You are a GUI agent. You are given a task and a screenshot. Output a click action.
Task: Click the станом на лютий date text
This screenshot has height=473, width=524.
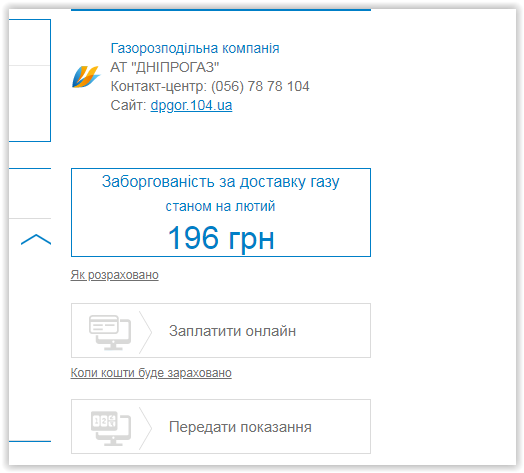(220, 206)
